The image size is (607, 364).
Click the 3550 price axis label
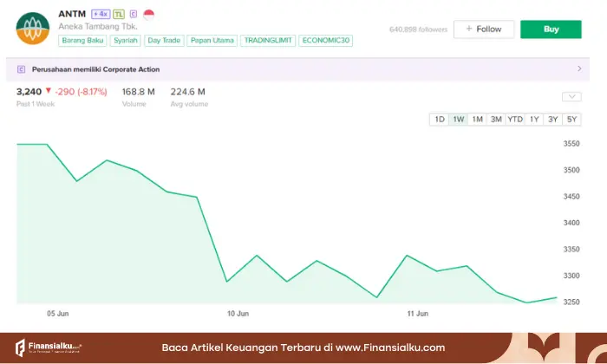[571, 144]
